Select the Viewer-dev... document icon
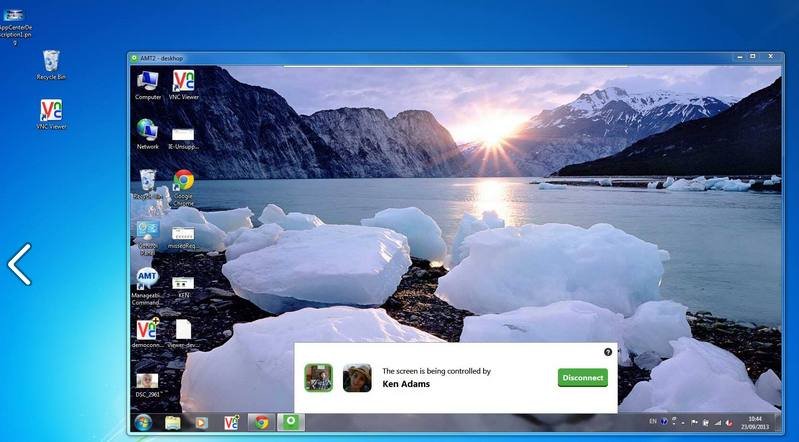Viewport: 799px width, 442px height. [183, 334]
